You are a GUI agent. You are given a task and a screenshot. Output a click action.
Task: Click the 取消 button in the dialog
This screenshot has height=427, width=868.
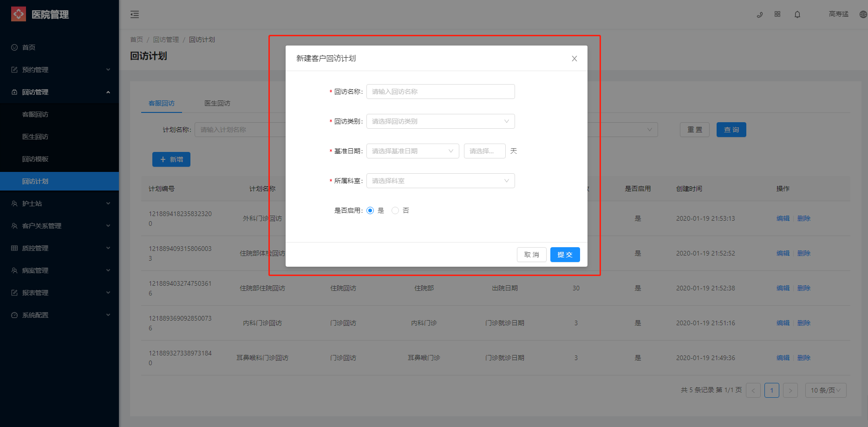[531, 255]
